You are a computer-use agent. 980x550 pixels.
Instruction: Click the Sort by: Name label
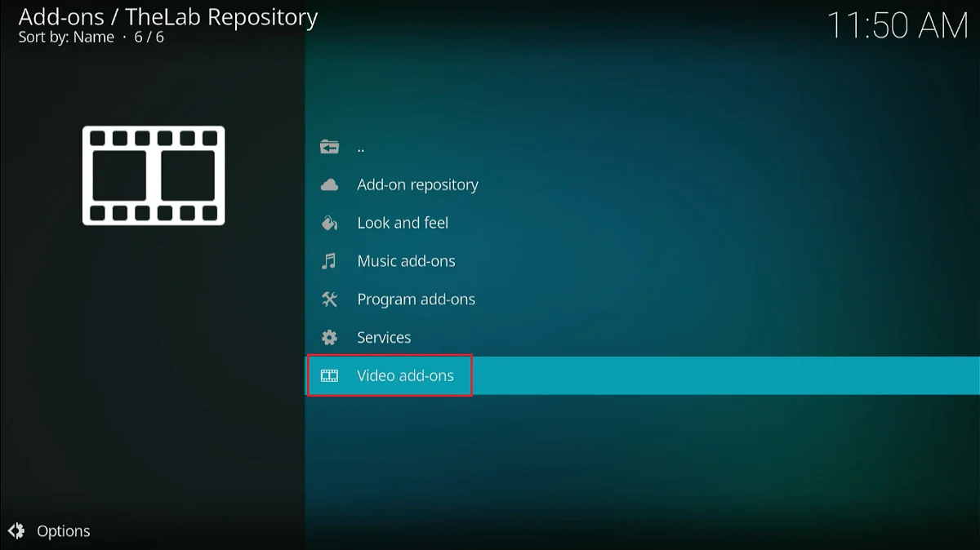(66, 38)
